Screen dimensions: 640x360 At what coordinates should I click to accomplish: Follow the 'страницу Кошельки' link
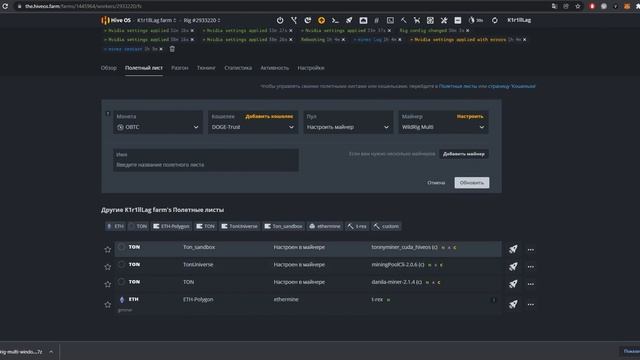click(x=512, y=86)
